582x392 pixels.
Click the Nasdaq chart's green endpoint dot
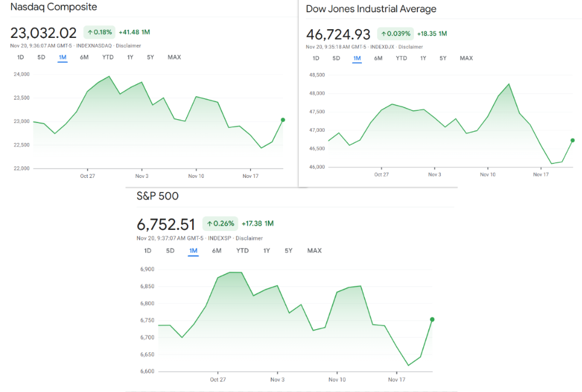283,120
